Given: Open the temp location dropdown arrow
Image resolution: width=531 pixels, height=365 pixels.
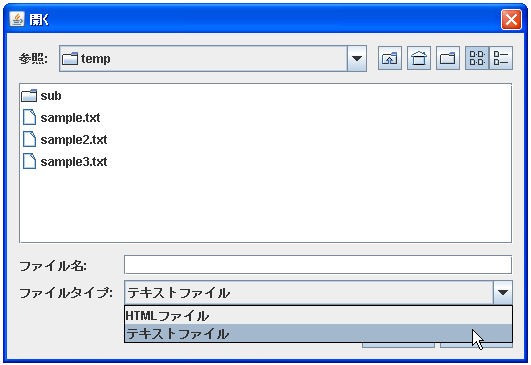Looking at the screenshot, I should (x=357, y=59).
